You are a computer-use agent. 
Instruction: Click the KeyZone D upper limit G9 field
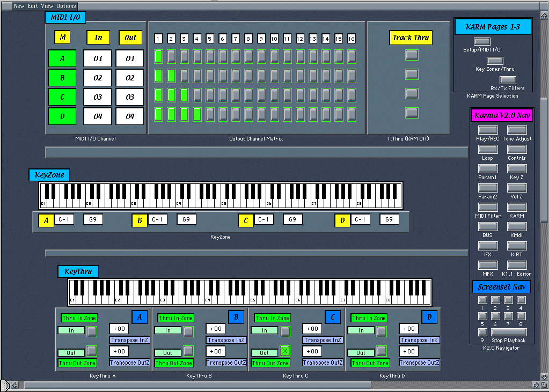pos(389,219)
